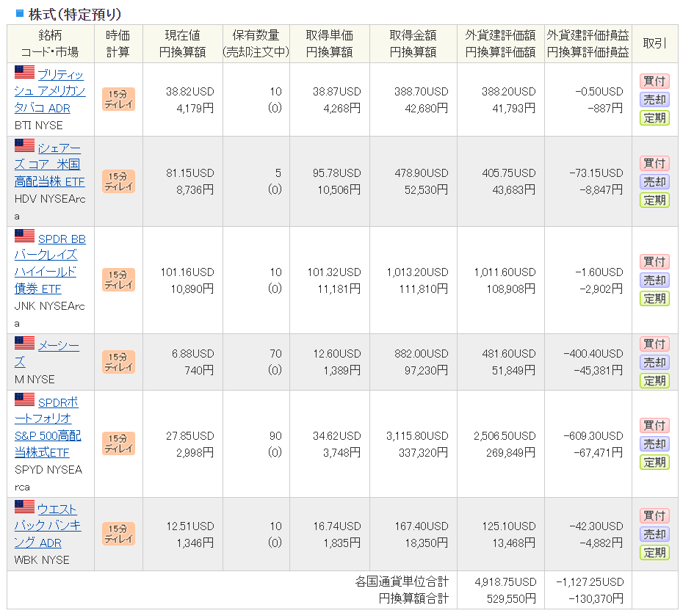The width and height of the screenshot is (683, 616).
Task: Open SPDR BB バークレイズ ハイイールド債券 ETF link
Action: click(50, 264)
